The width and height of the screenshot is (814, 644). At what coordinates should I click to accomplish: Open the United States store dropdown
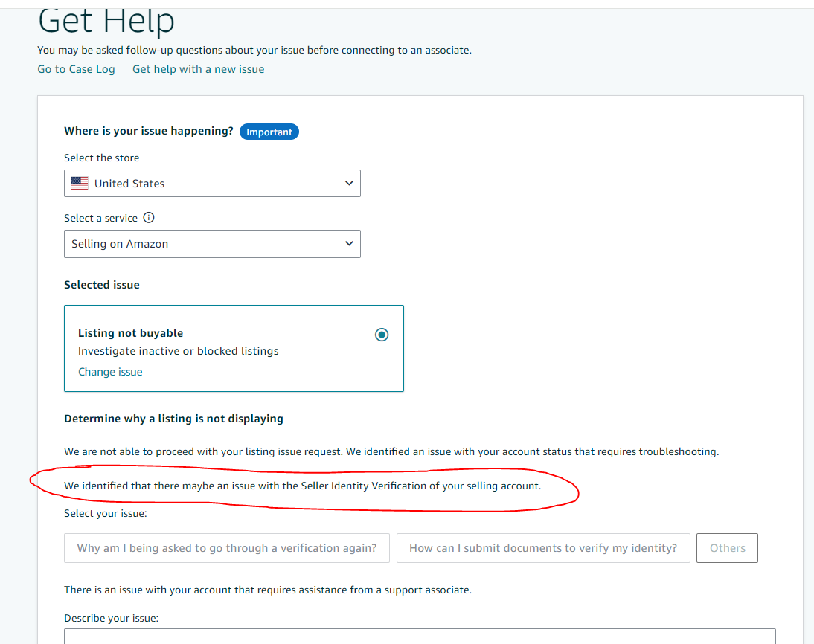(212, 183)
